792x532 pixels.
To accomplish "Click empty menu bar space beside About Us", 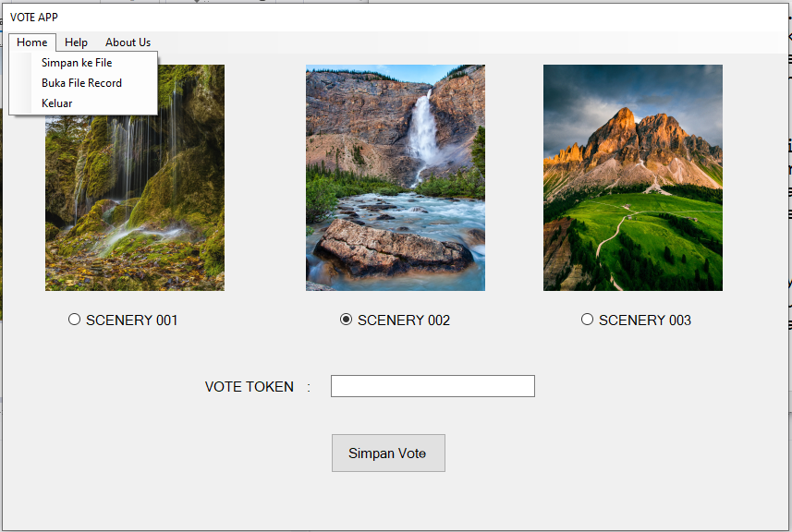I will pos(462,42).
